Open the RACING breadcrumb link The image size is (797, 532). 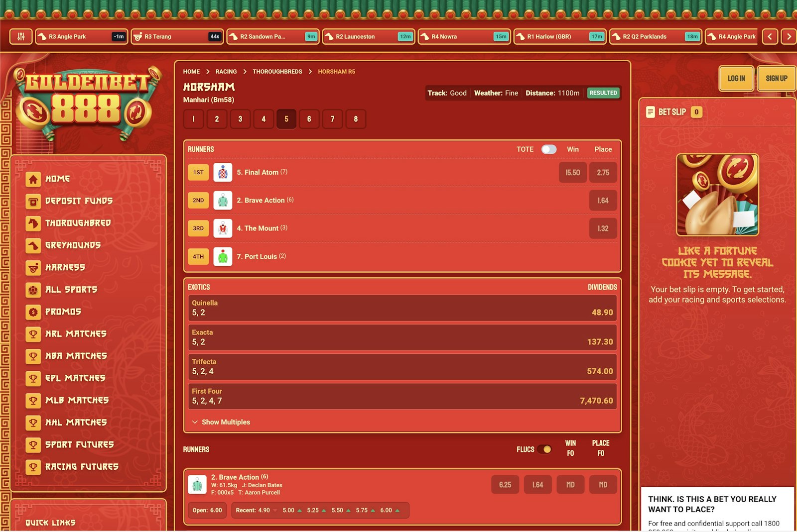click(226, 71)
